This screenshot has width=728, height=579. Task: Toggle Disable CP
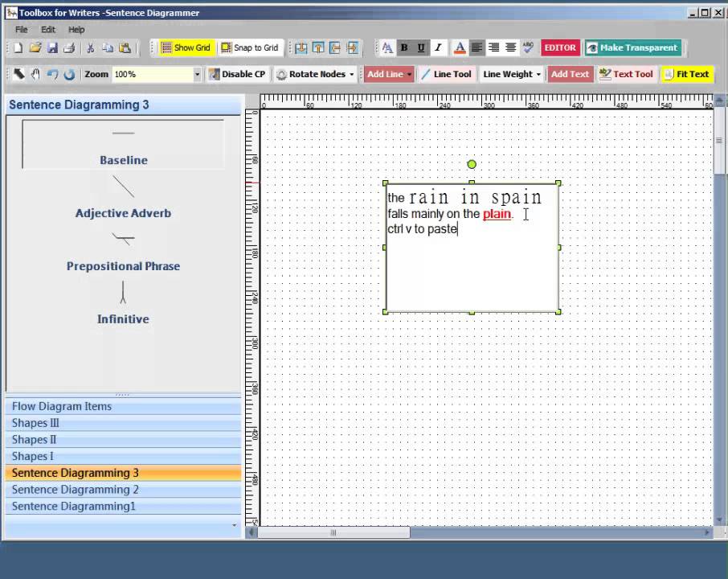(237, 74)
